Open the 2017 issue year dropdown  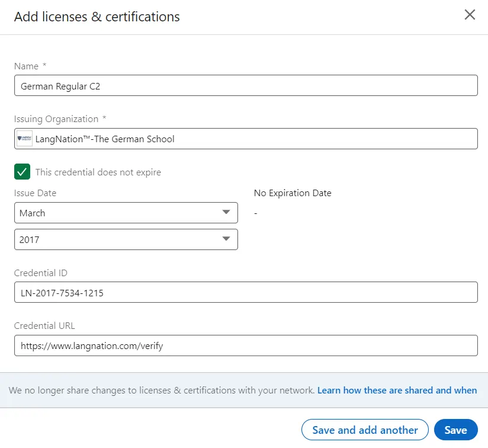tap(126, 239)
